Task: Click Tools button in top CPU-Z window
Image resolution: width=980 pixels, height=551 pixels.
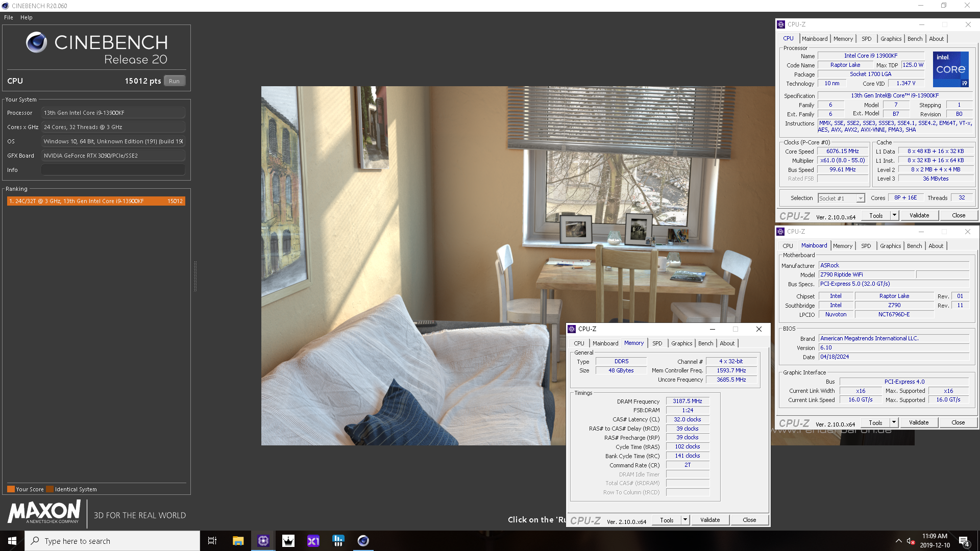Action: 876,215
